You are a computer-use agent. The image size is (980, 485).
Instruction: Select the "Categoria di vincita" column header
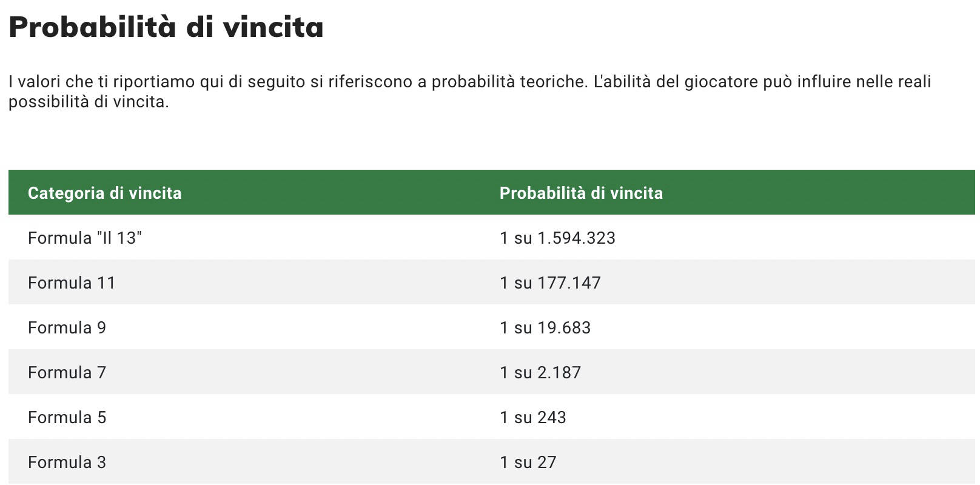[104, 193]
